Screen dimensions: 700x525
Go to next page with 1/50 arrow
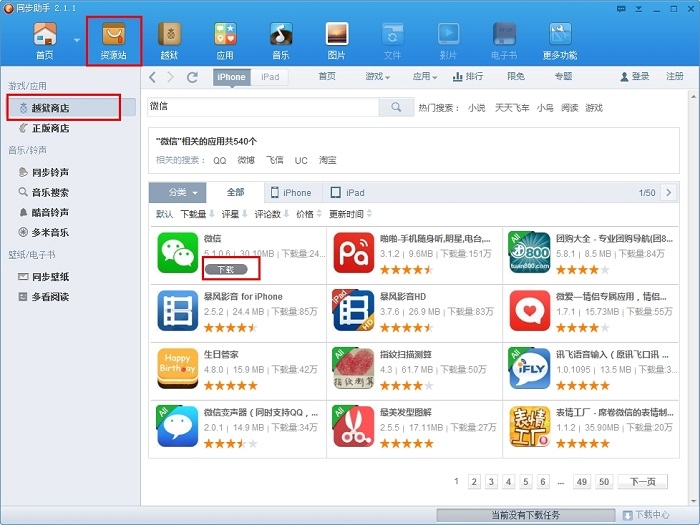668,192
